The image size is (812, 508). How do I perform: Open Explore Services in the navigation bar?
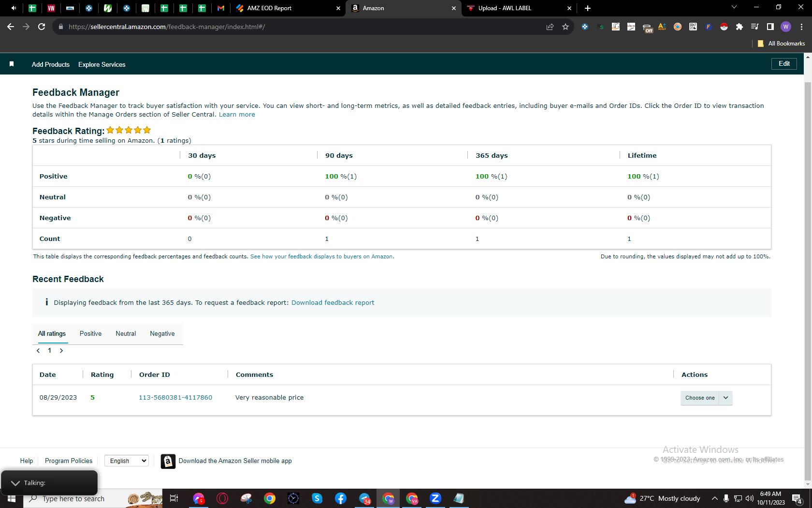pyautogui.click(x=102, y=64)
